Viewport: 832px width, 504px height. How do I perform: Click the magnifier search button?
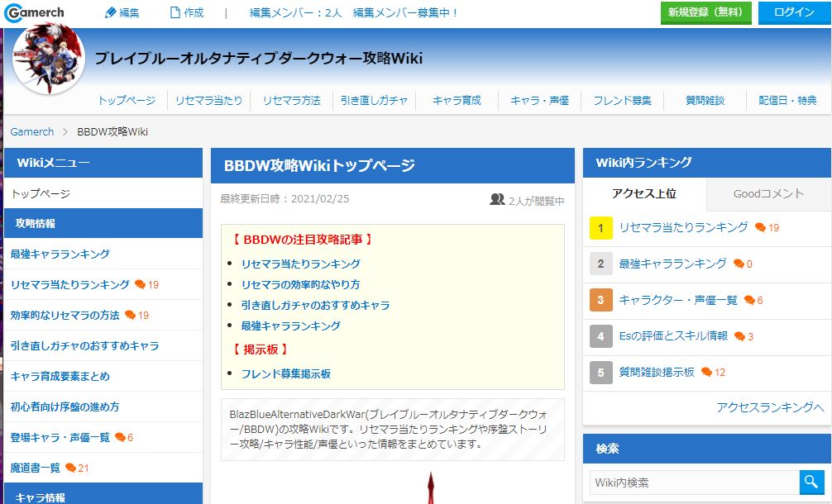[810, 482]
